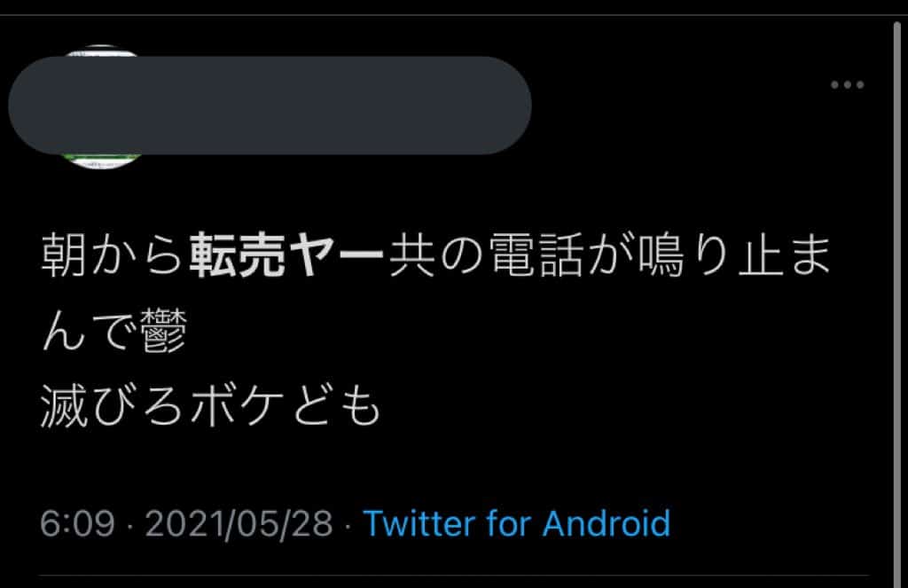Screen dimensions: 908x588
Task: Open the three-dot more options menu
Action: [847, 84]
